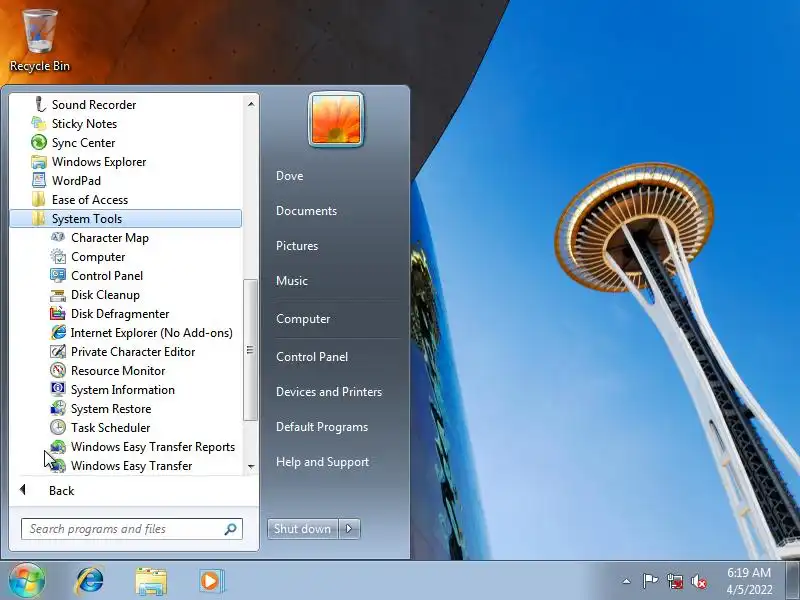
Task: Launch System Restore icon
Action: point(58,408)
